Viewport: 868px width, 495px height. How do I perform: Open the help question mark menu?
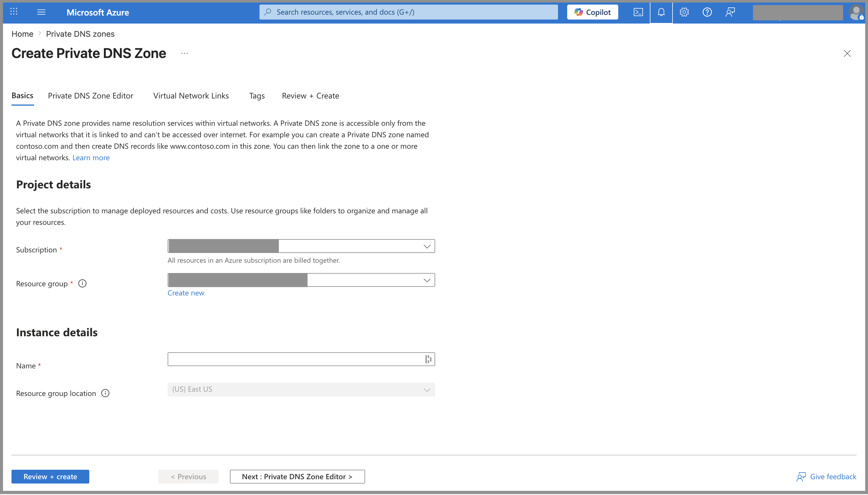coord(707,12)
